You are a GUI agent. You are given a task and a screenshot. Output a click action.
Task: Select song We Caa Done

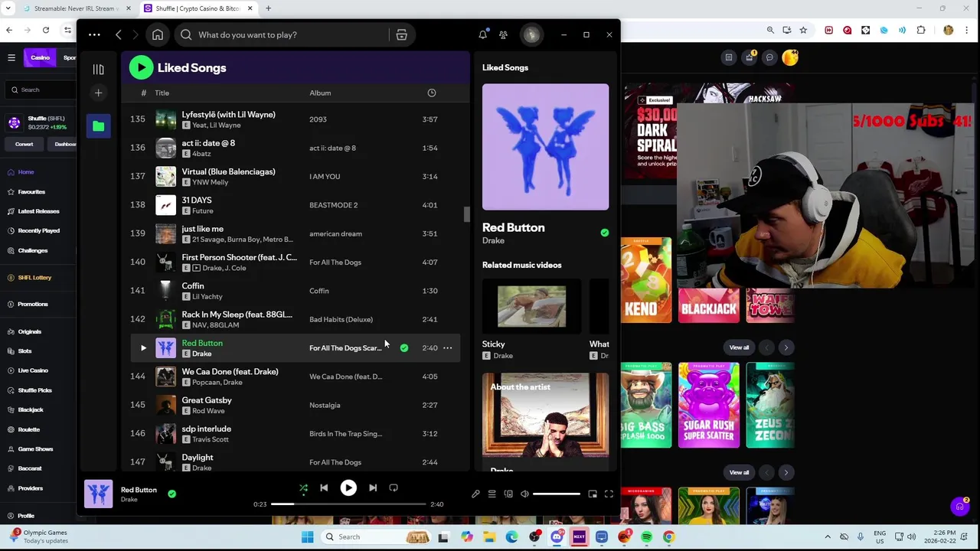(230, 372)
